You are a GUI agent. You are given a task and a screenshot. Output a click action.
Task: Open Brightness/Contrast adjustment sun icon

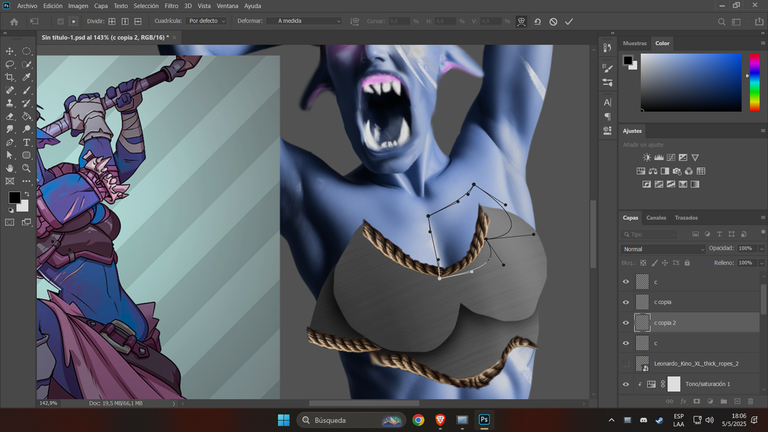point(647,158)
